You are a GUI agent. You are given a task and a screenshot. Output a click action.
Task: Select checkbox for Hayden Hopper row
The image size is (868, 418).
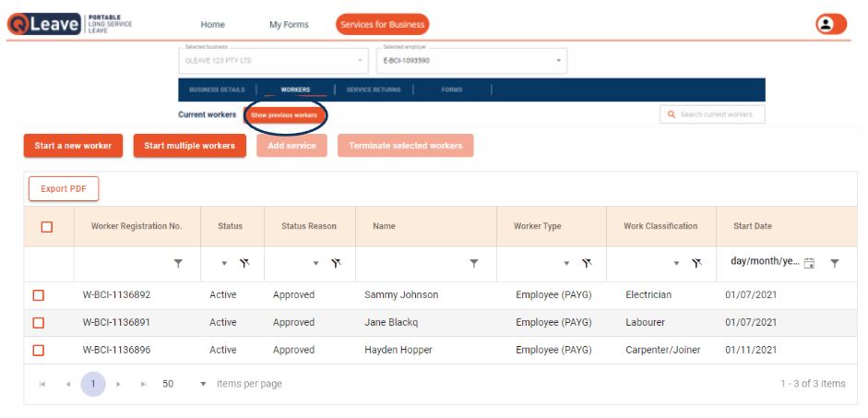pos(38,350)
